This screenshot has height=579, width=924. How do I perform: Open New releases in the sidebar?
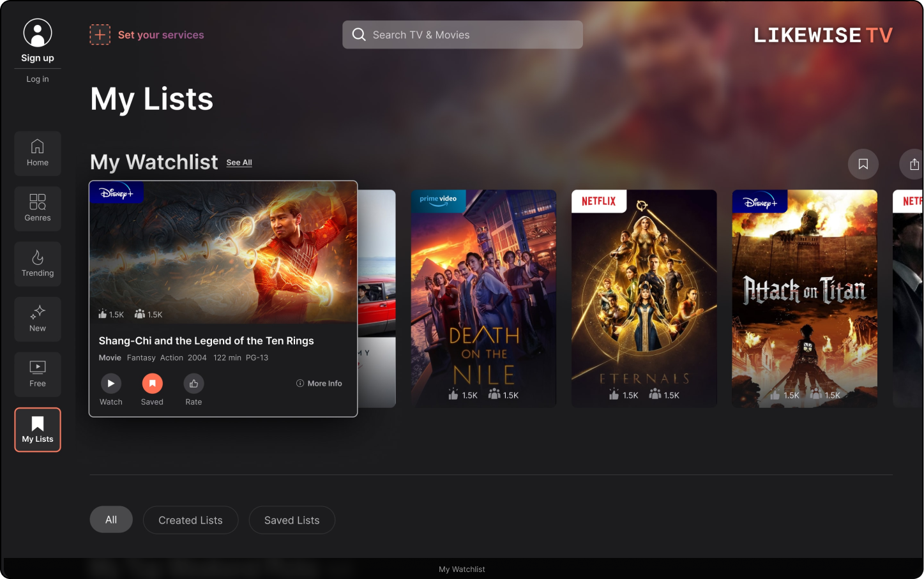[x=38, y=319]
